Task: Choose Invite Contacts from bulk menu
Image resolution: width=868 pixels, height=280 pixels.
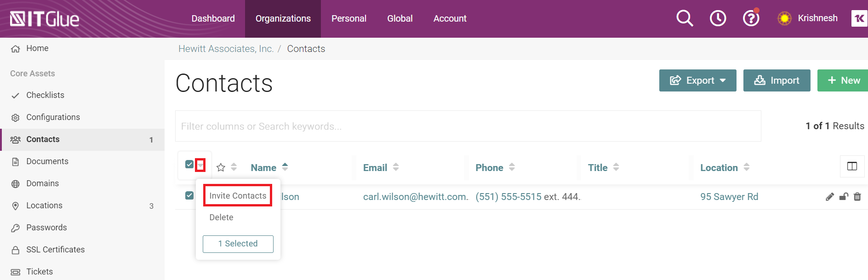Action: [x=238, y=195]
